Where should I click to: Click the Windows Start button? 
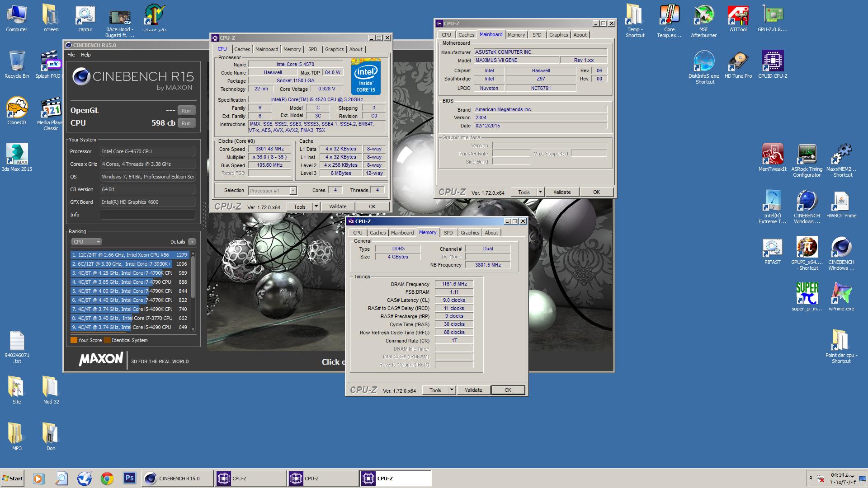tap(13, 478)
